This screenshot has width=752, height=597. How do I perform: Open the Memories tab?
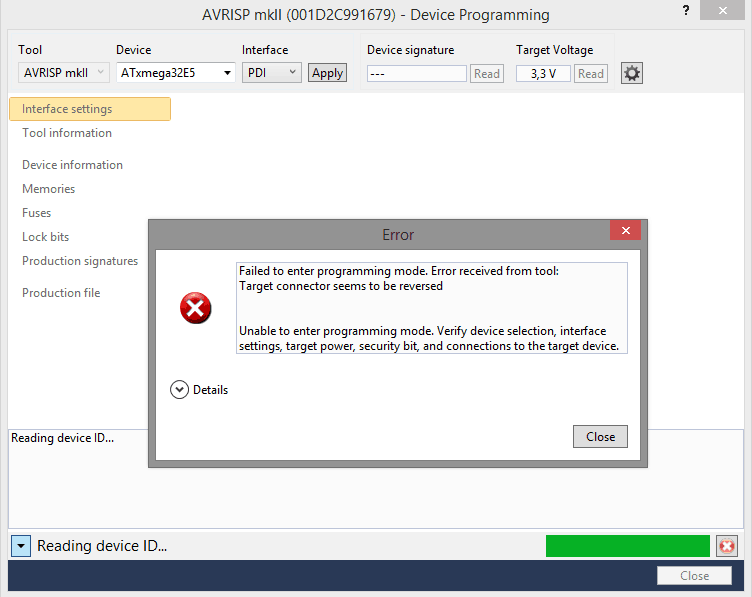pos(48,189)
